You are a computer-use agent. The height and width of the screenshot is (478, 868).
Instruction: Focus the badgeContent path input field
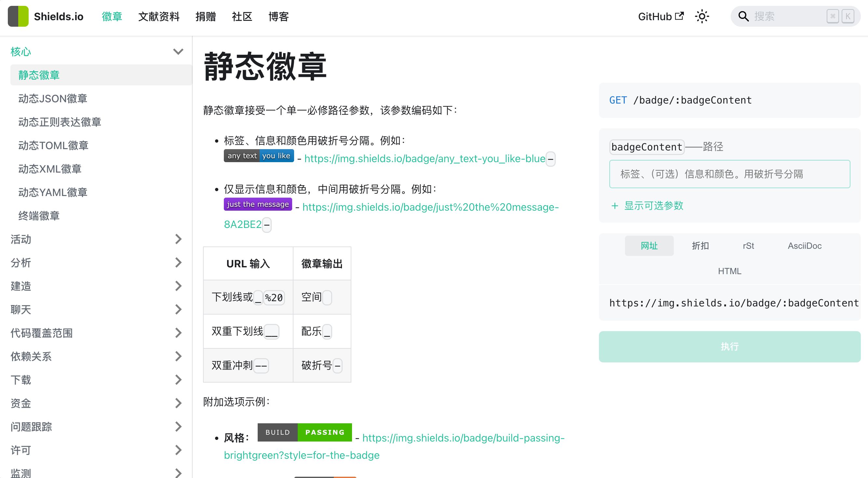[x=729, y=174]
